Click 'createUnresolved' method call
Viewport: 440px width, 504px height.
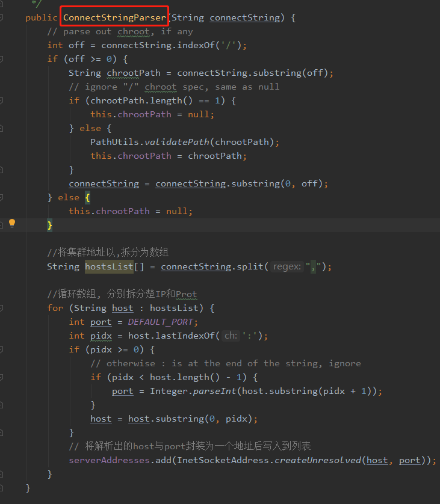[x=317, y=460]
